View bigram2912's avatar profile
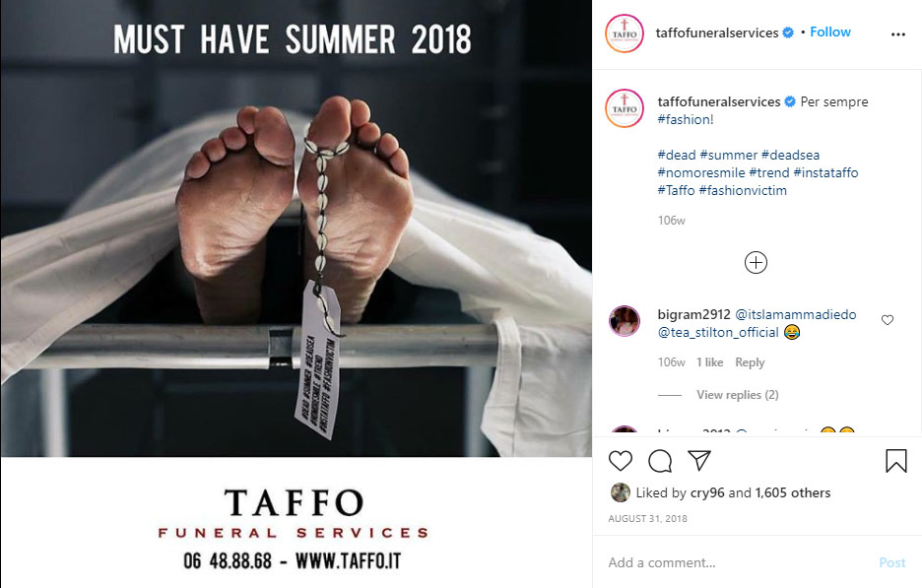Screen dimensions: 922x588 pos(625,321)
